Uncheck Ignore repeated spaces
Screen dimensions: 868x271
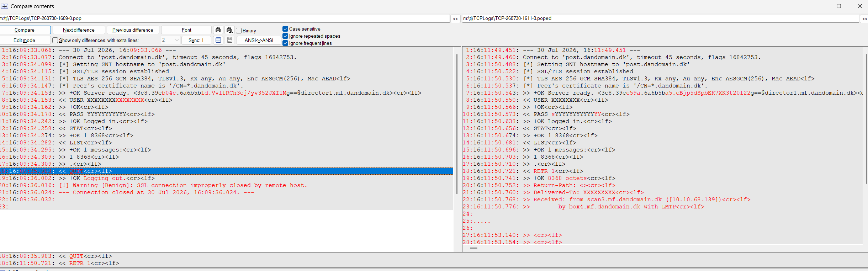[x=285, y=36]
